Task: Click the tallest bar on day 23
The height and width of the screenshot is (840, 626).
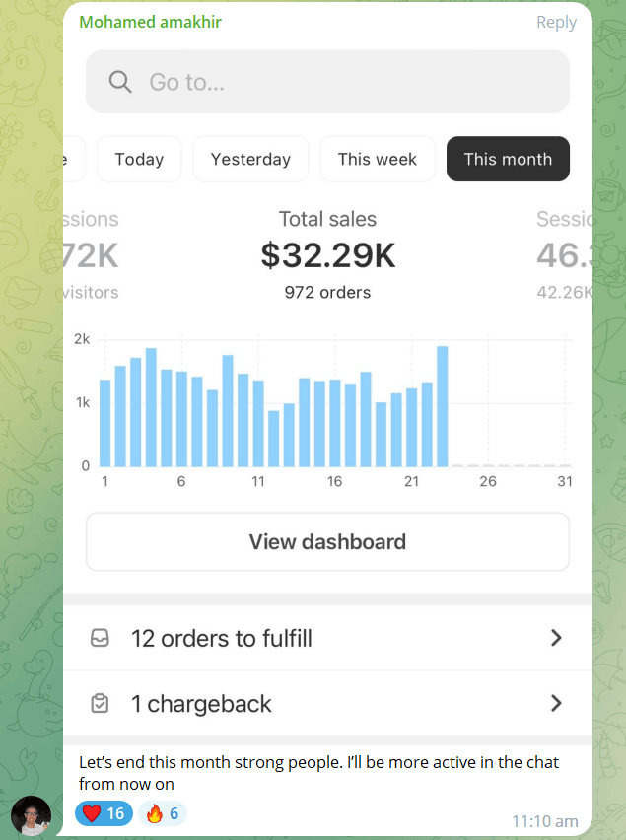Action: click(x=443, y=406)
